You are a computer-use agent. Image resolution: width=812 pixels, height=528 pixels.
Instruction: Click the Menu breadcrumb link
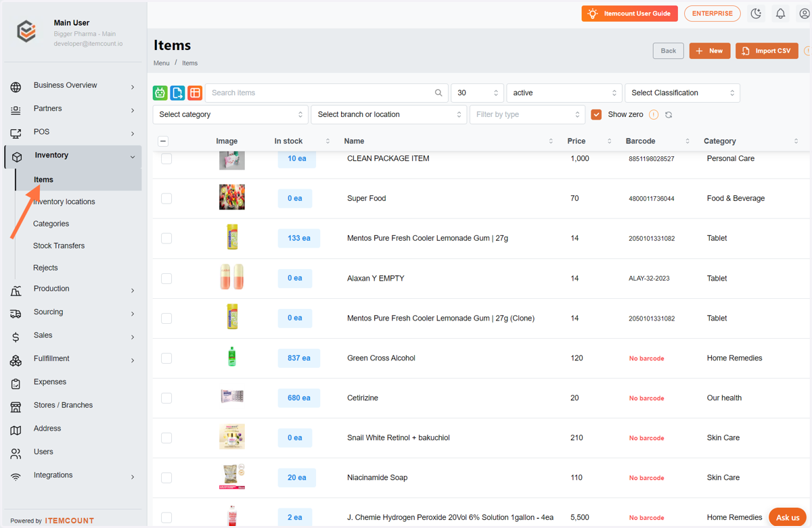161,63
